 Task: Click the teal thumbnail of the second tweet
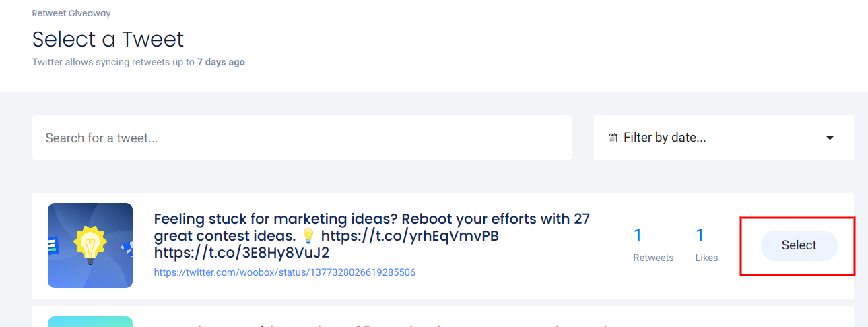(90, 322)
